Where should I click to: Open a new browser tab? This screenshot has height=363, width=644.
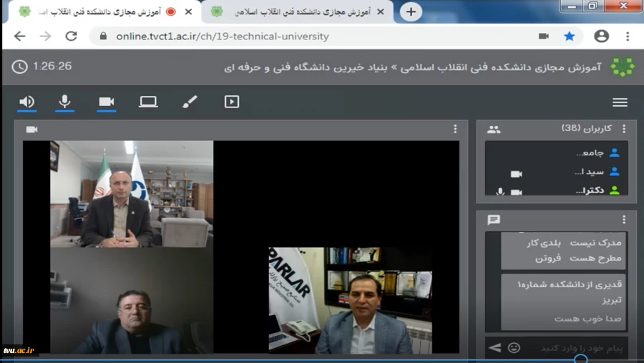click(x=411, y=12)
